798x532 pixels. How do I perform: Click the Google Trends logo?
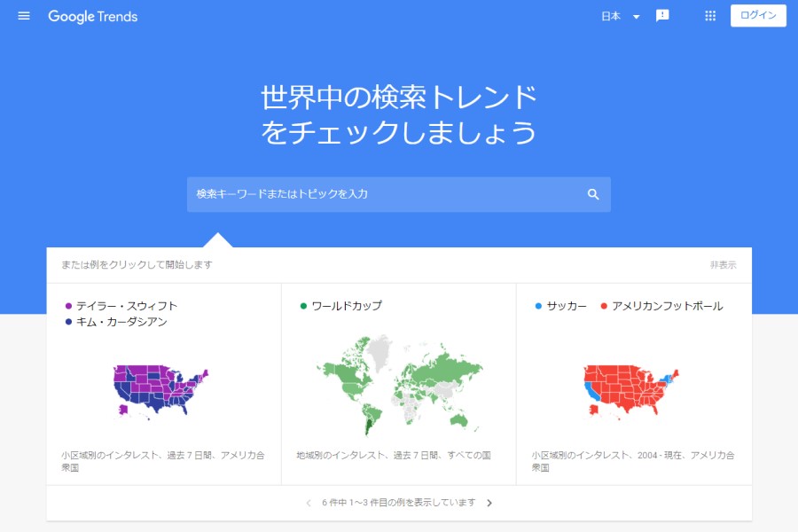click(93, 16)
